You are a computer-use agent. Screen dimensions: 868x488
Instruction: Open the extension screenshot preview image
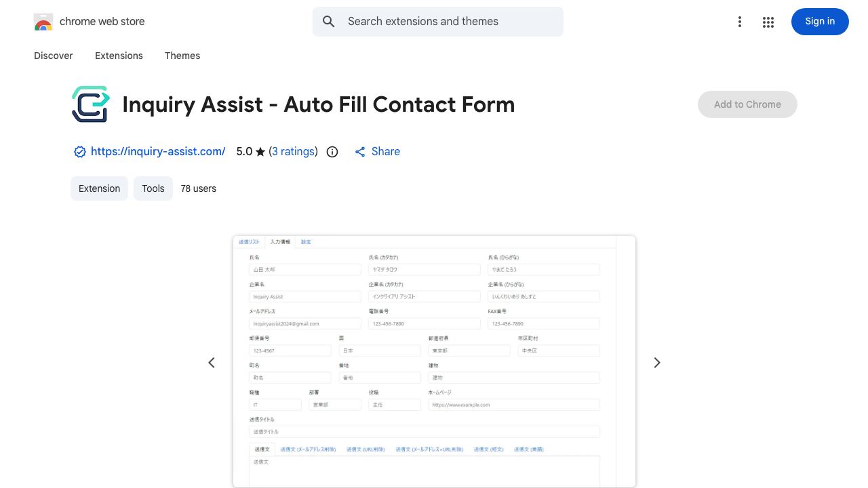(x=434, y=361)
